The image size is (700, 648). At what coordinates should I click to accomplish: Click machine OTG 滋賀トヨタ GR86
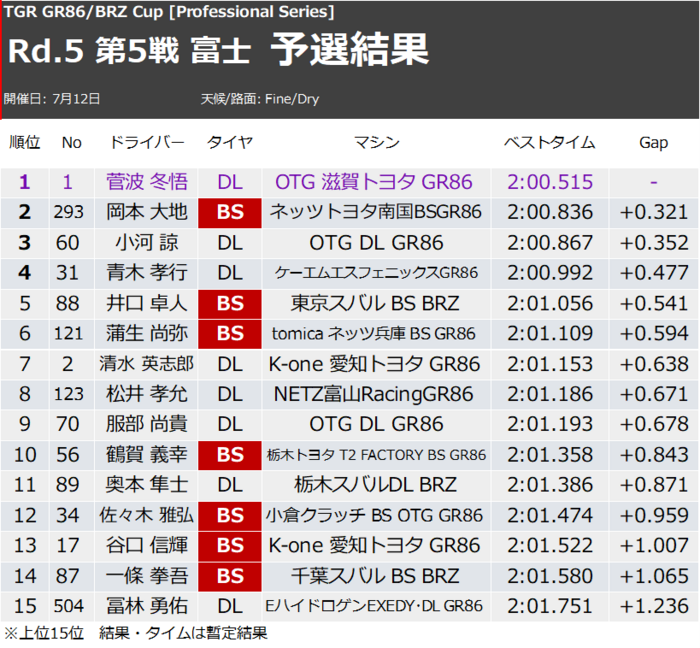(x=374, y=182)
